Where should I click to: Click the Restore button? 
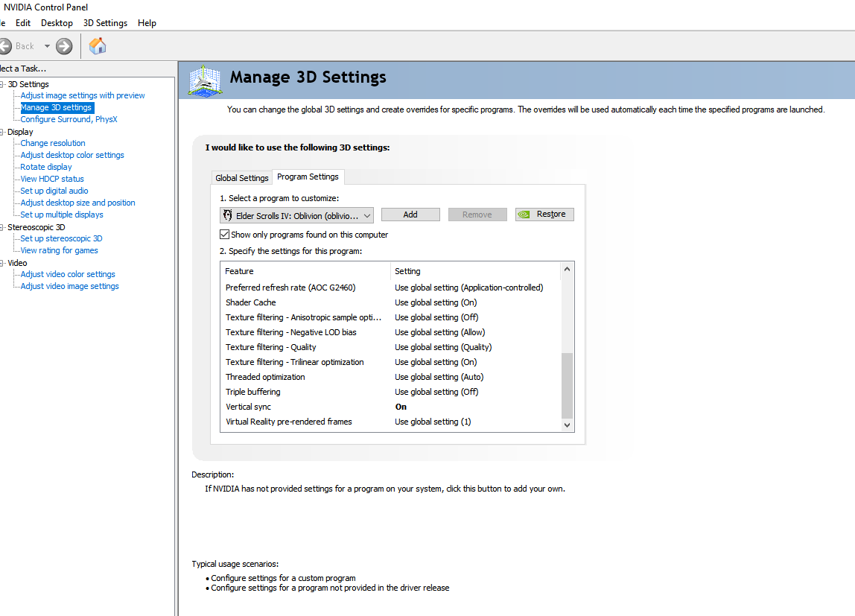[x=544, y=215]
